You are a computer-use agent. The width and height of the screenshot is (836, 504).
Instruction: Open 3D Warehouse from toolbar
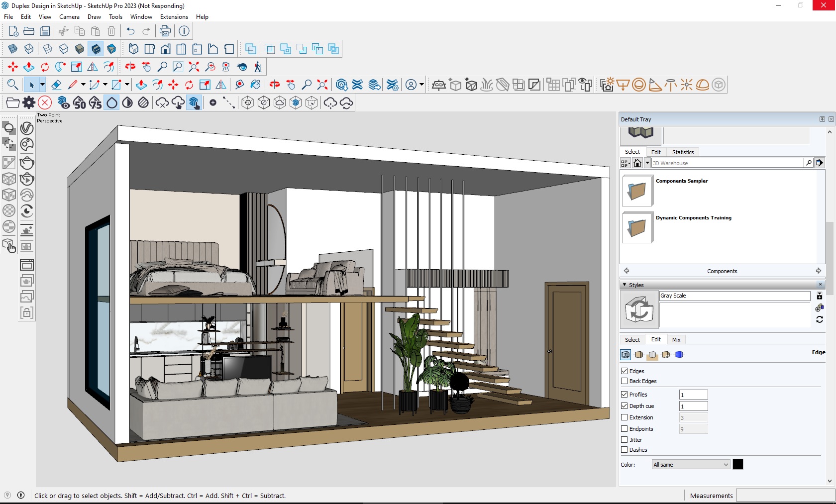(341, 85)
